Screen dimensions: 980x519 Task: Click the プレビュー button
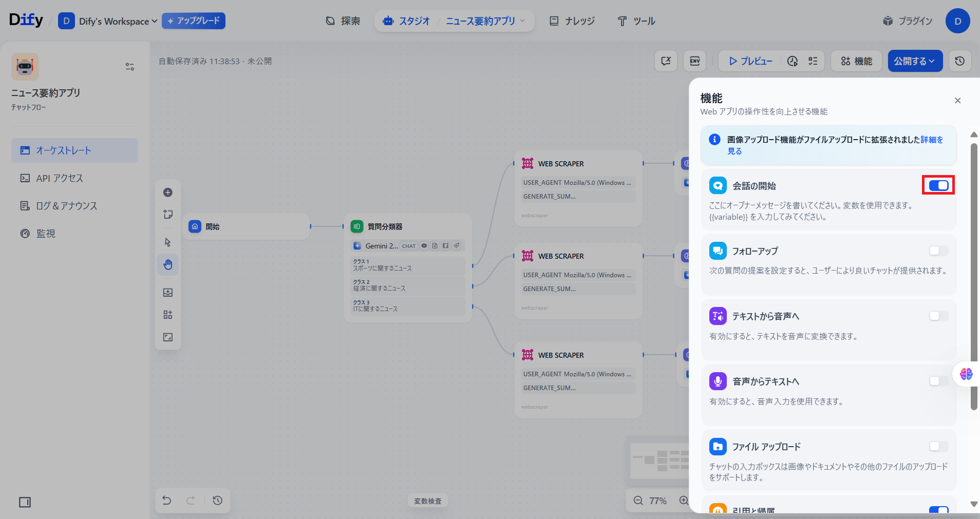click(x=750, y=61)
